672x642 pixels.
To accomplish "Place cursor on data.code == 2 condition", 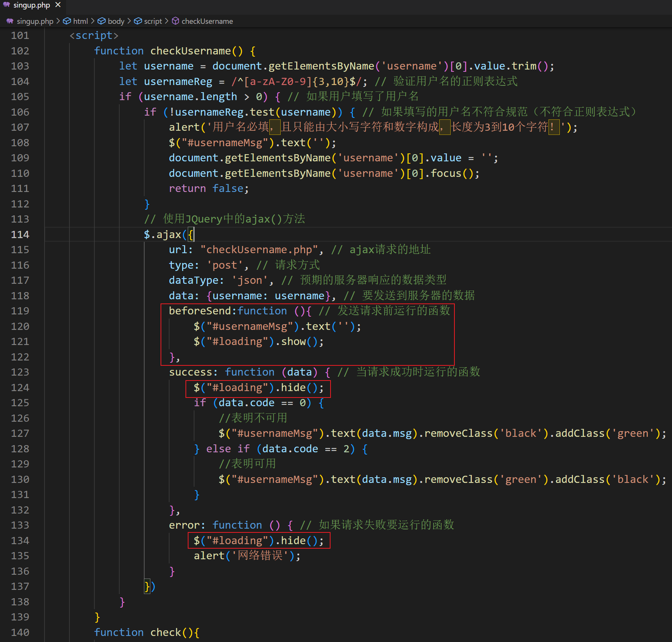I will tap(306, 449).
